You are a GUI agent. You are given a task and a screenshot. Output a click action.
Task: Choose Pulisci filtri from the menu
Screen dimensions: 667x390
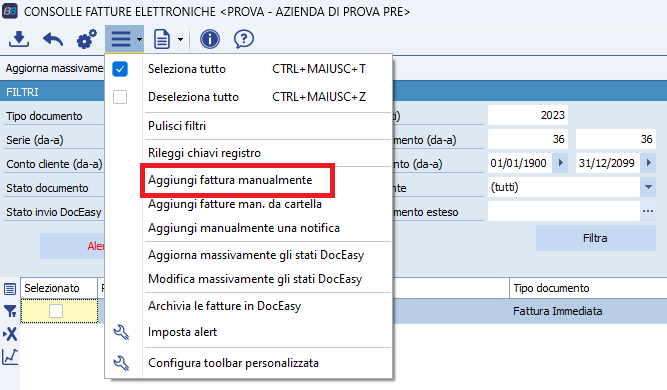point(177,126)
